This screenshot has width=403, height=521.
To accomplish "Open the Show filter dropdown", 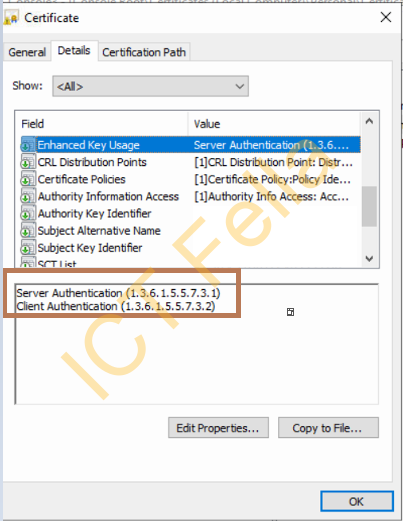I will click(150, 86).
